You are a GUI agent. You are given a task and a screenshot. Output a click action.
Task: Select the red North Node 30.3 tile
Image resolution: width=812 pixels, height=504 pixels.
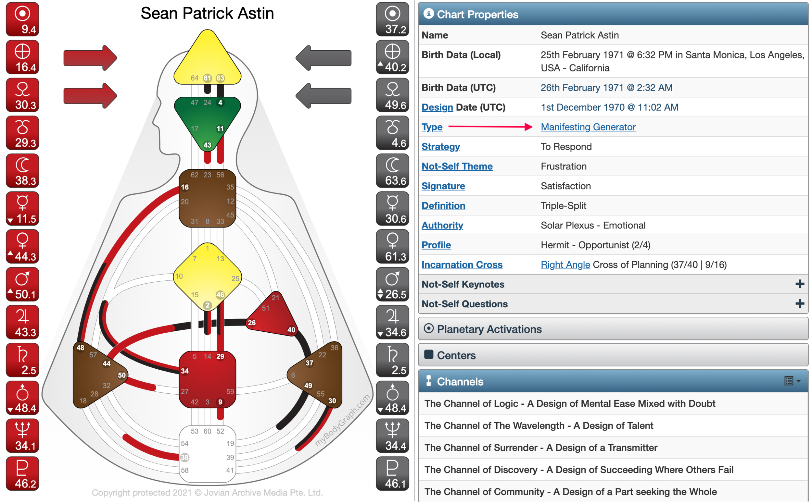pyautogui.click(x=22, y=95)
